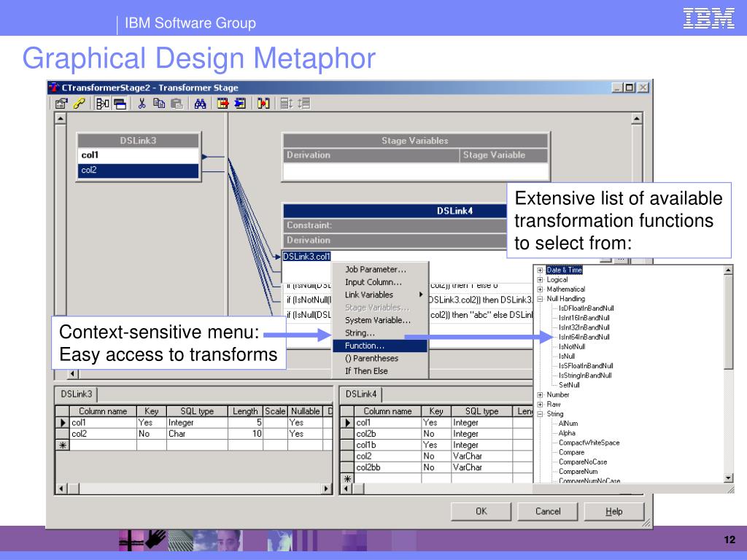
Task: Click the Paste clipboard icon
Action: (x=177, y=104)
